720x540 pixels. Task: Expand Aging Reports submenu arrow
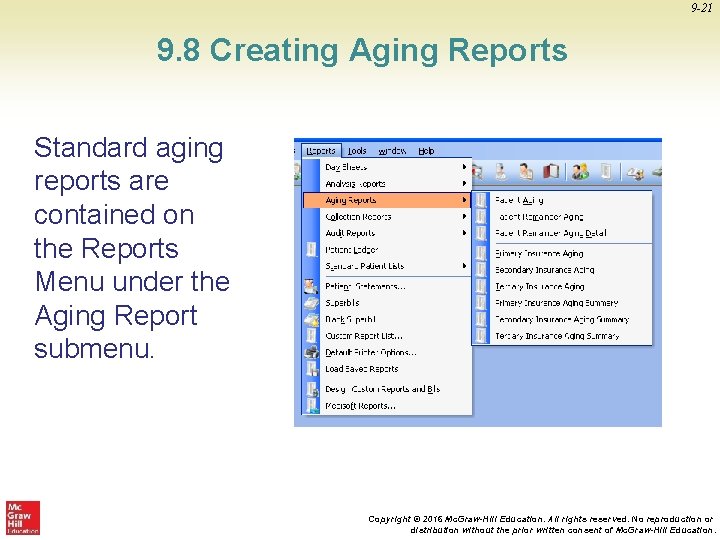464,200
